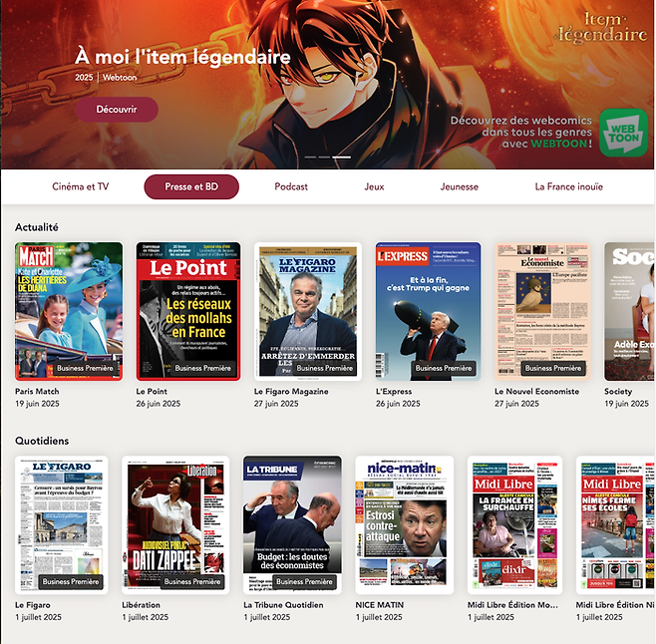Open the L'Express cover thumbnail
The height and width of the screenshot is (644, 656).
[x=428, y=310]
